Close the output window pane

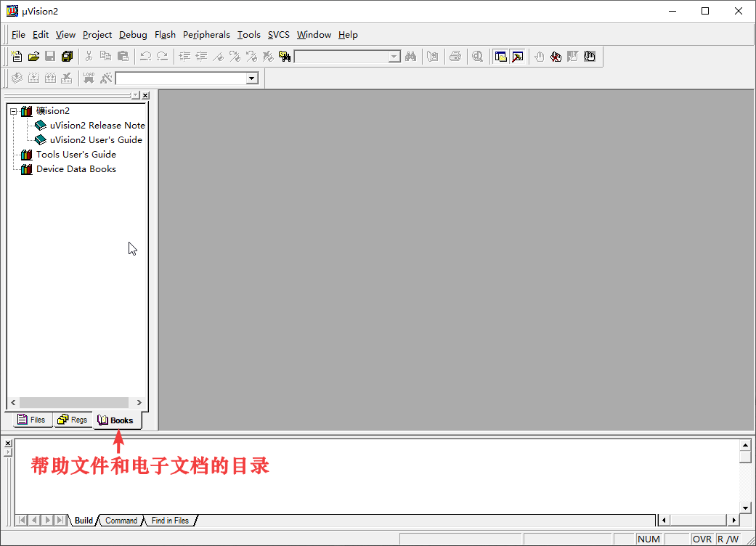point(8,444)
